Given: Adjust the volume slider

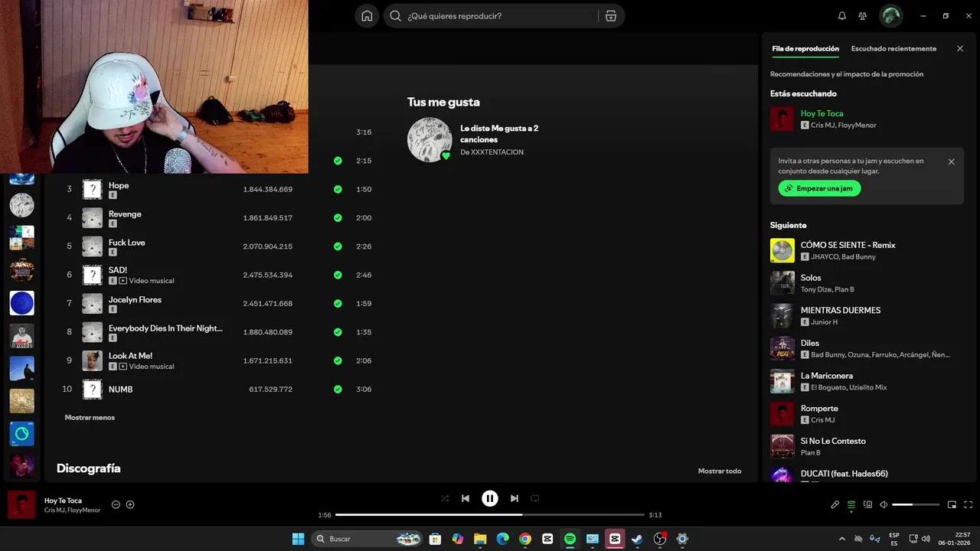Looking at the screenshot, I should pyautogui.click(x=916, y=505).
